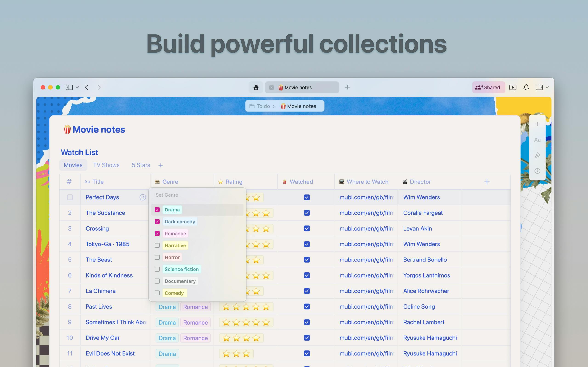588x367 pixels.
Task: Switch to the TV Shows tab
Action: 106,165
